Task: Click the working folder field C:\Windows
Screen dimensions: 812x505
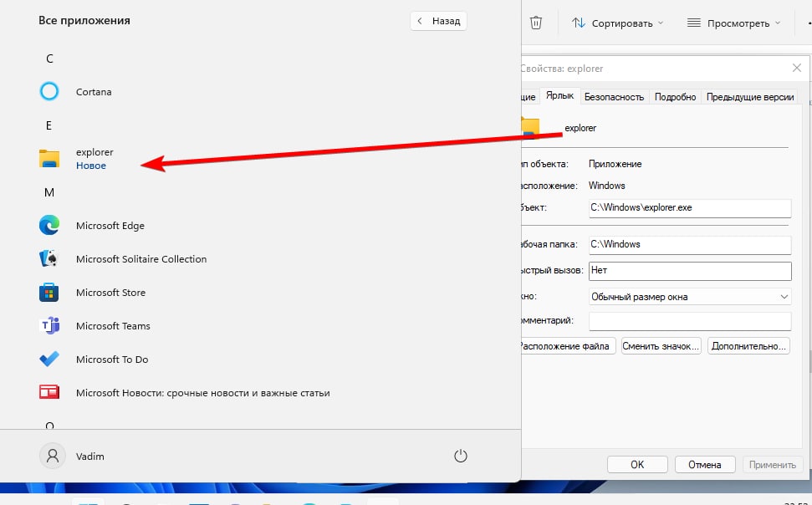Action: [x=690, y=244]
